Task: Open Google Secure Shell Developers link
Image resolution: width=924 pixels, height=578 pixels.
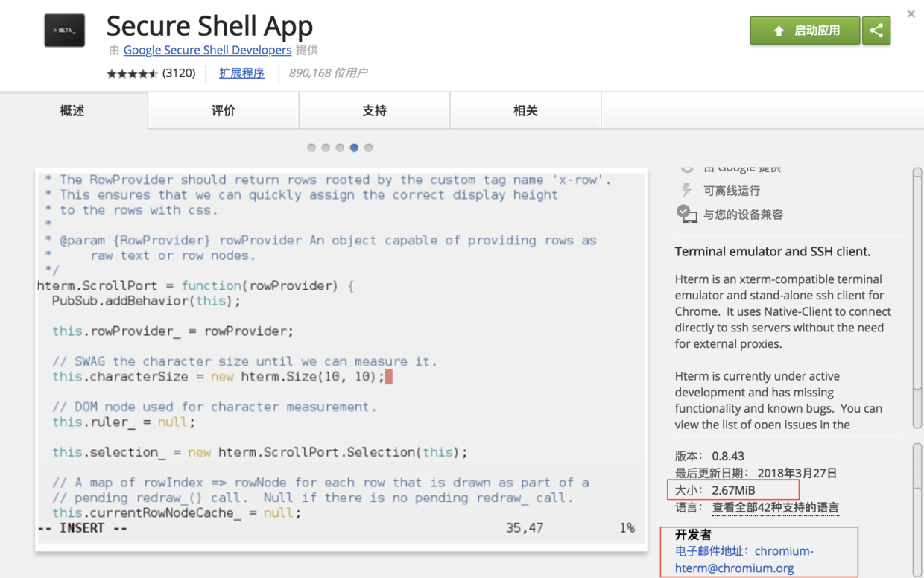Action: pos(207,50)
